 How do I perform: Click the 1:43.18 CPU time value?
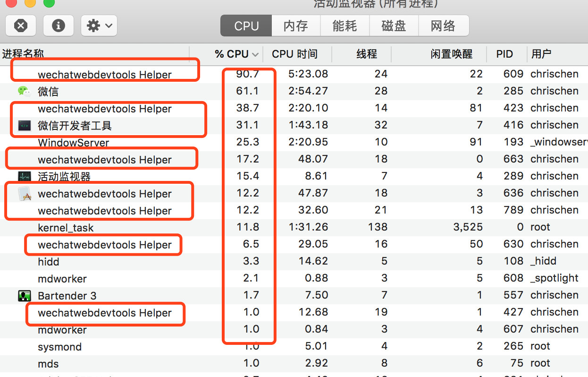click(309, 125)
